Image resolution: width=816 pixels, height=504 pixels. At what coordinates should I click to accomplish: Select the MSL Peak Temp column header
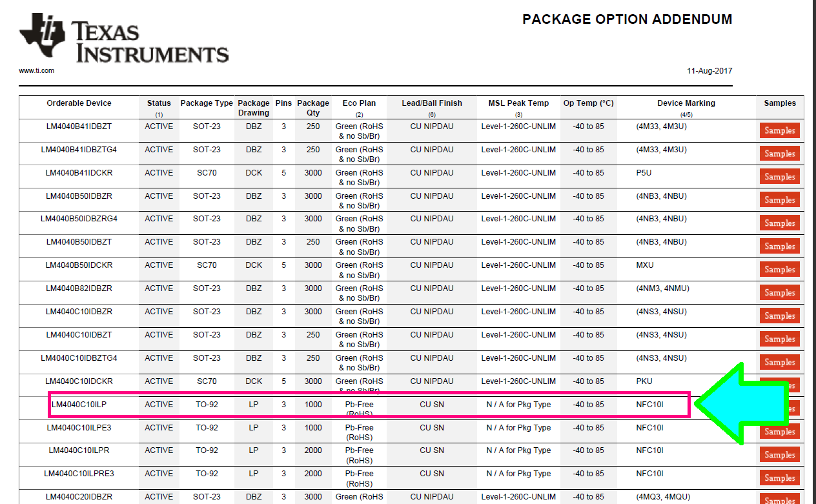coord(518,103)
